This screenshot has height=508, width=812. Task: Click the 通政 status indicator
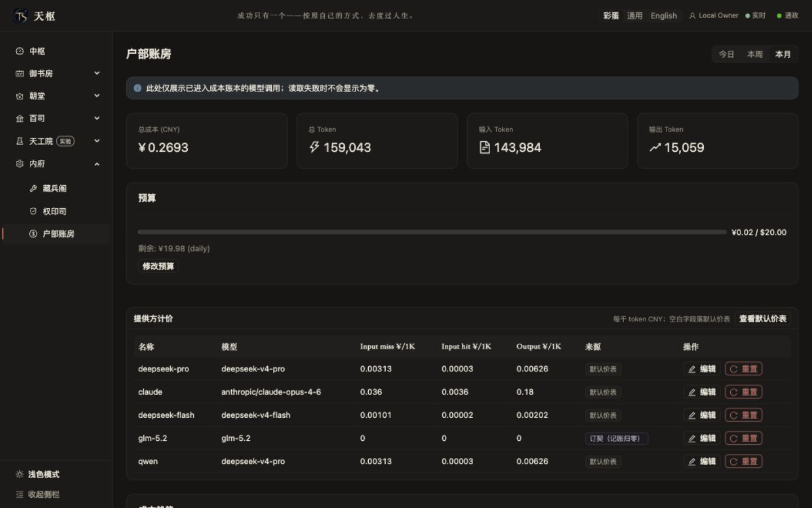pos(788,16)
